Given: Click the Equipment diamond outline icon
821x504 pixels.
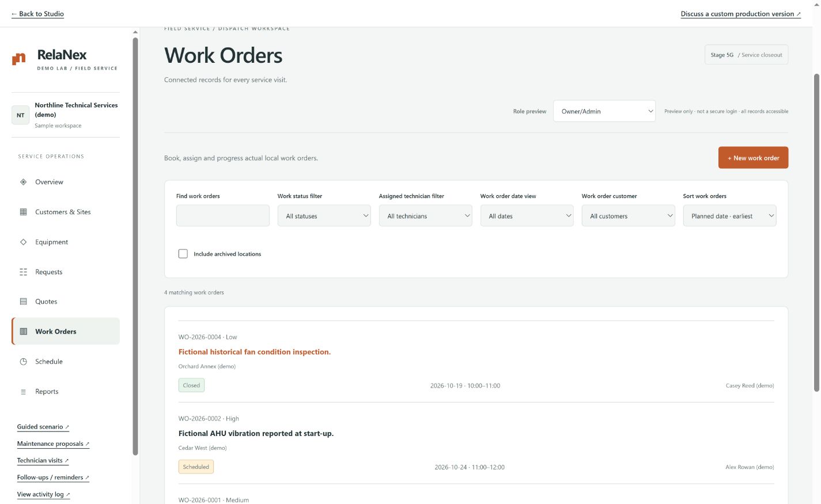Looking at the screenshot, I should tap(24, 242).
